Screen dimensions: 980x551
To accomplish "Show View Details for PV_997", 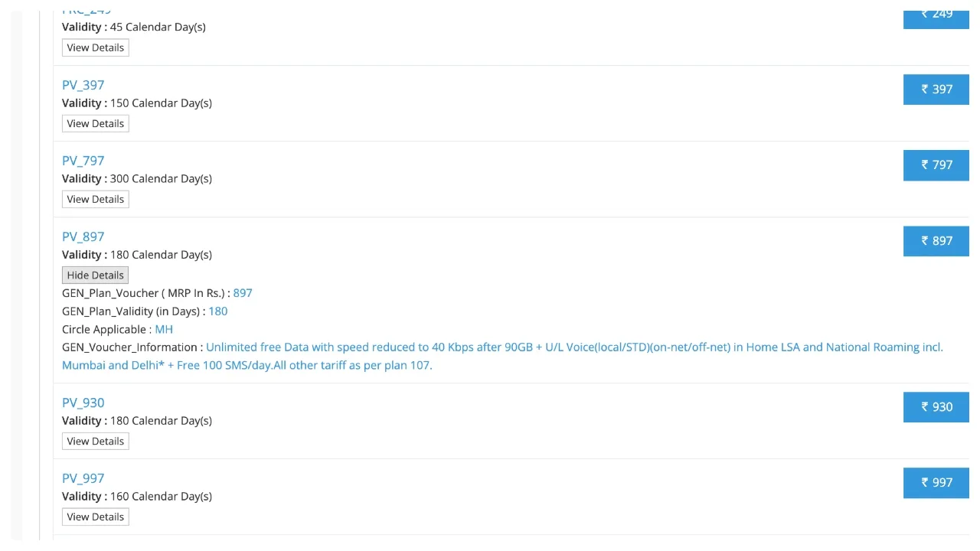I will pyautogui.click(x=95, y=517).
